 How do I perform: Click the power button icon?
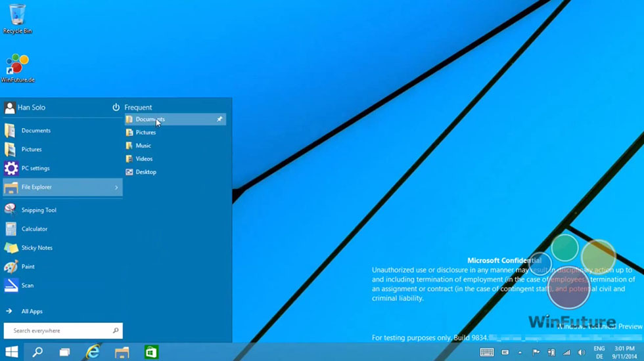click(116, 107)
